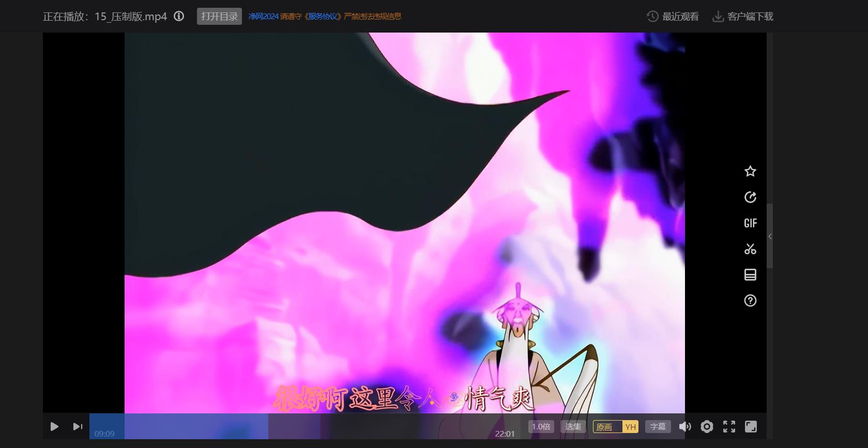Image resolution: width=868 pixels, height=448 pixels.
Task: Open the 选集 episode selector
Action: point(573,426)
